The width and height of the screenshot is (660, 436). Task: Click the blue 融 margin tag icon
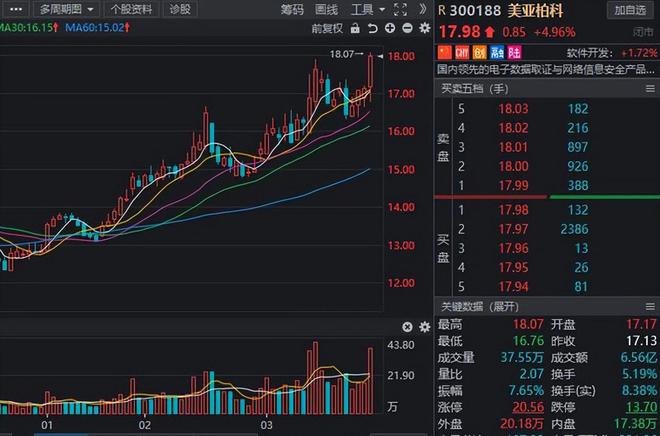(x=497, y=52)
